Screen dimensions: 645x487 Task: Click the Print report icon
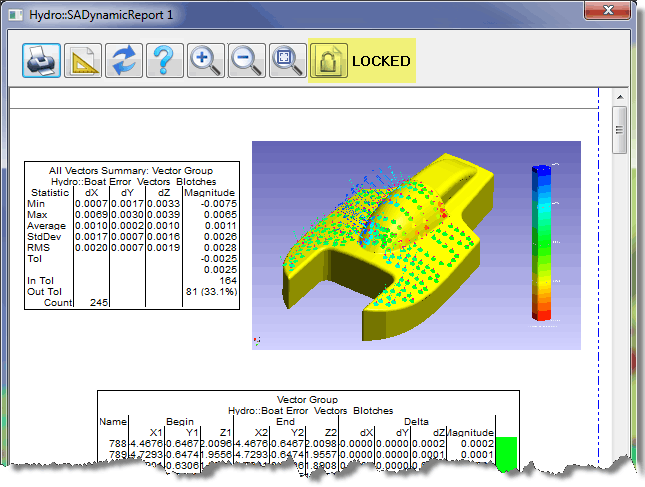pyautogui.click(x=42, y=60)
